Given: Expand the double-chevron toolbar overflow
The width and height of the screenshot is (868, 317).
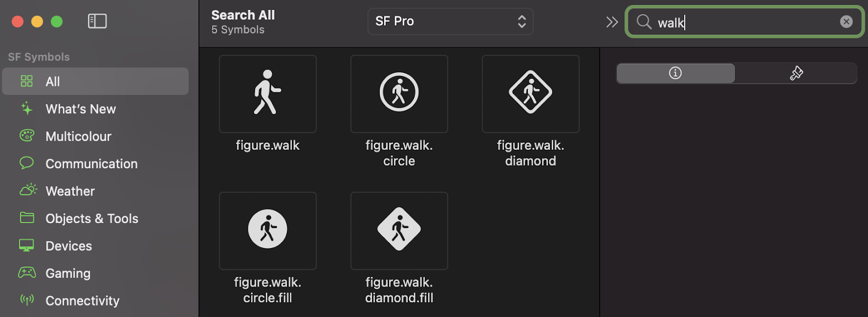Looking at the screenshot, I should click(x=612, y=22).
